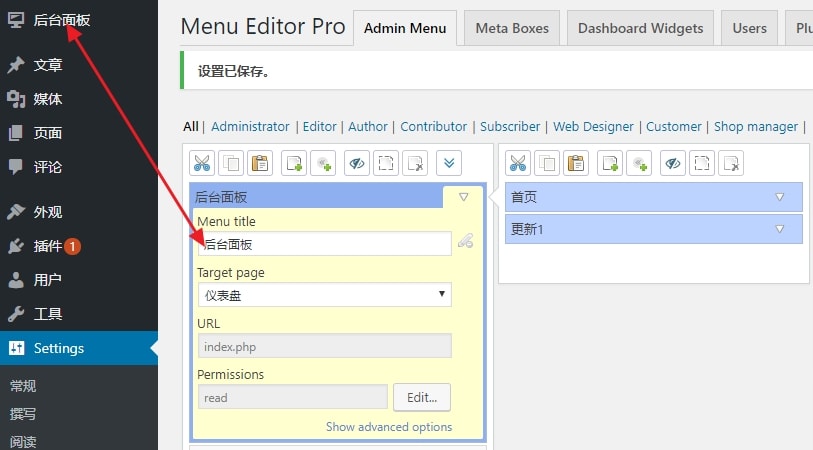Expand the 首页 submenu item
813x450 pixels.
pos(779,197)
